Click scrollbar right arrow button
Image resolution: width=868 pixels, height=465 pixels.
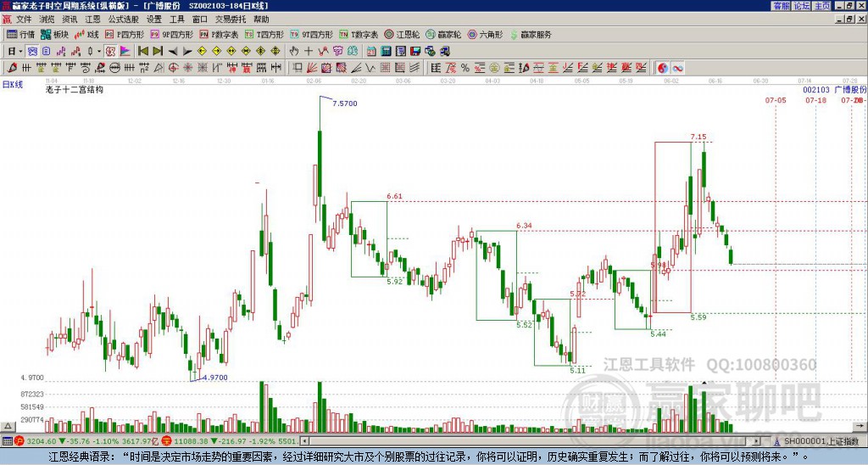click(x=757, y=441)
